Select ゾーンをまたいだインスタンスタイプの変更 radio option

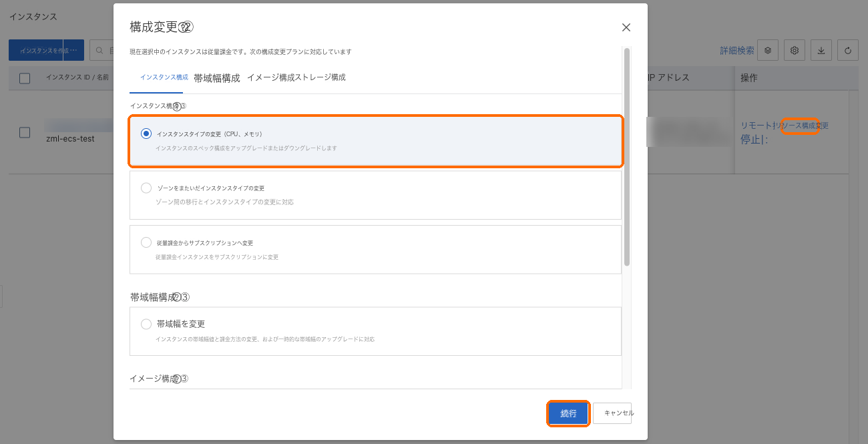[x=146, y=188]
